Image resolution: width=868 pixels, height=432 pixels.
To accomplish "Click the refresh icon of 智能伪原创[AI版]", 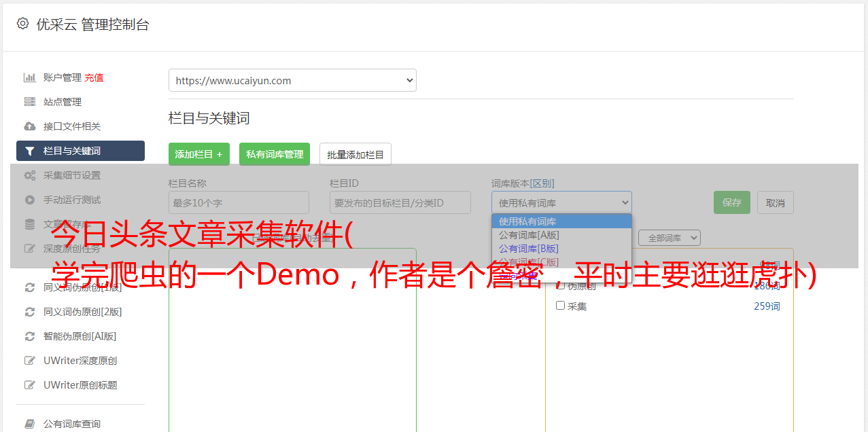I will click(x=30, y=336).
